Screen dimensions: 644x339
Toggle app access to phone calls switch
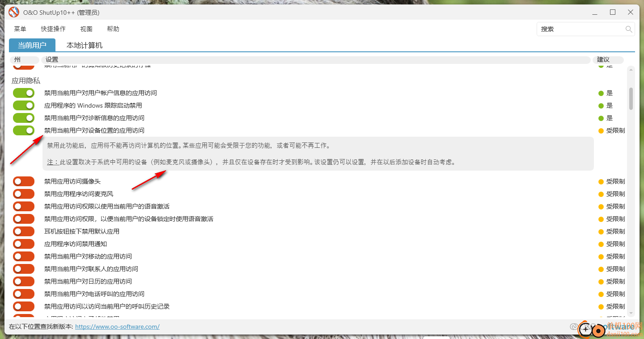pyautogui.click(x=24, y=294)
